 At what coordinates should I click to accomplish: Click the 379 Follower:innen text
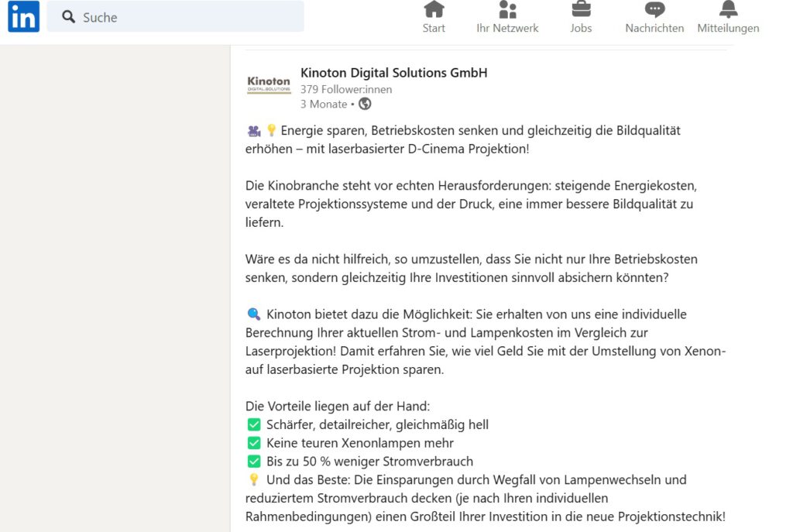[346, 90]
